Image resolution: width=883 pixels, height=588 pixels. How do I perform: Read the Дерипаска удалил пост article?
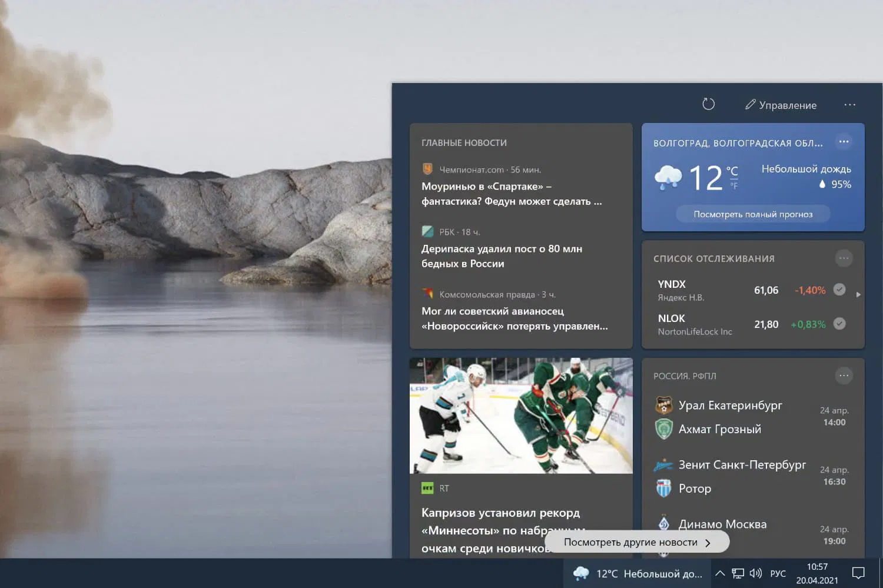click(502, 256)
